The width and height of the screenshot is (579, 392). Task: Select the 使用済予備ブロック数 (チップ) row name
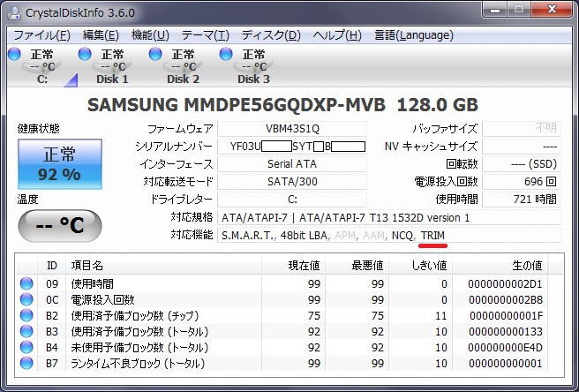[x=135, y=315]
